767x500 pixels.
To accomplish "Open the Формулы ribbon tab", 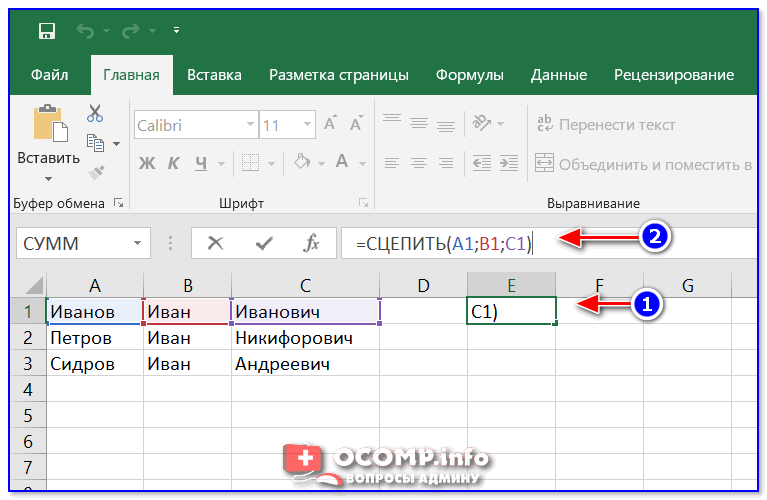I will [x=469, y=75].
